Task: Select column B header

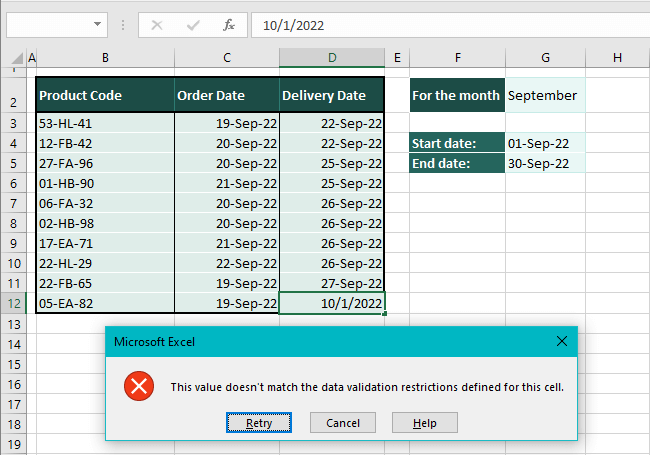Action: [105, 58]
